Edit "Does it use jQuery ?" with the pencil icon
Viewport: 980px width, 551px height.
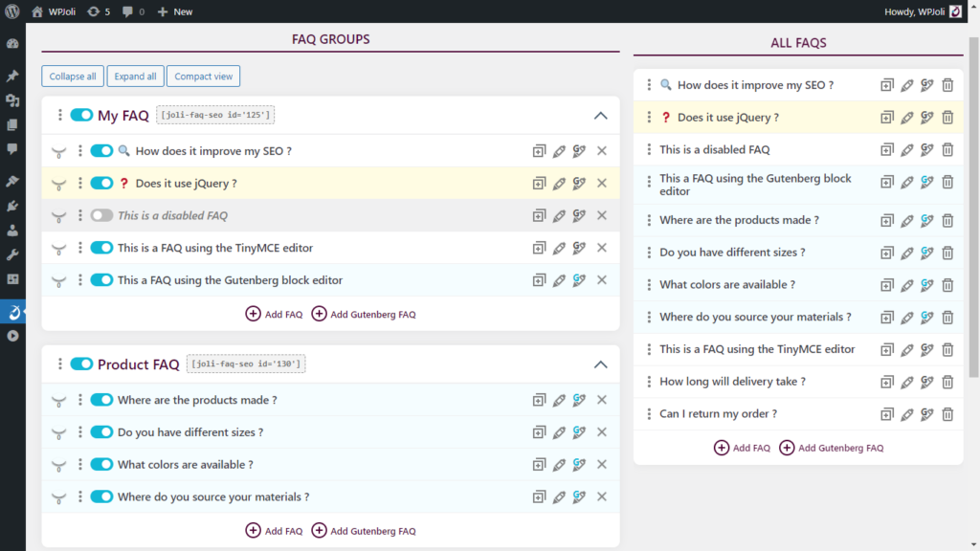(x=559, y=183)
